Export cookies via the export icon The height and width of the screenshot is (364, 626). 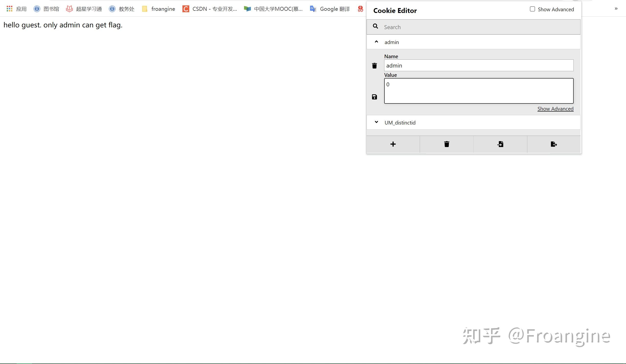(x=553, y=144)
